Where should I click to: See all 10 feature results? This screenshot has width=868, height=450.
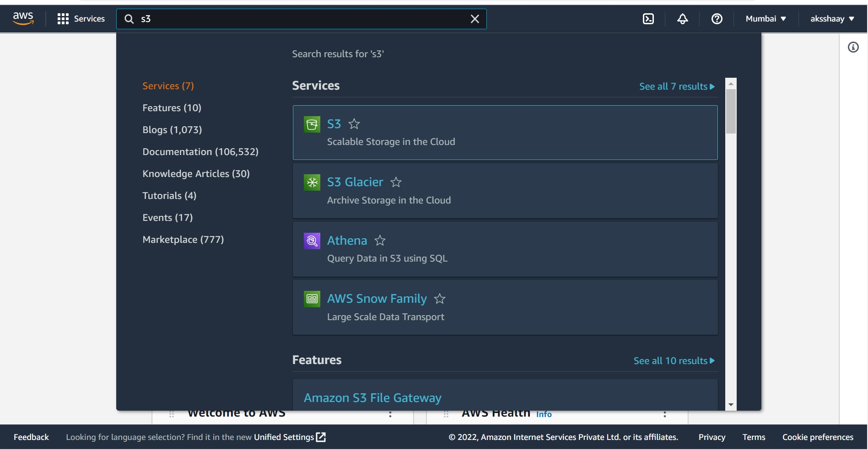(674, 361)
